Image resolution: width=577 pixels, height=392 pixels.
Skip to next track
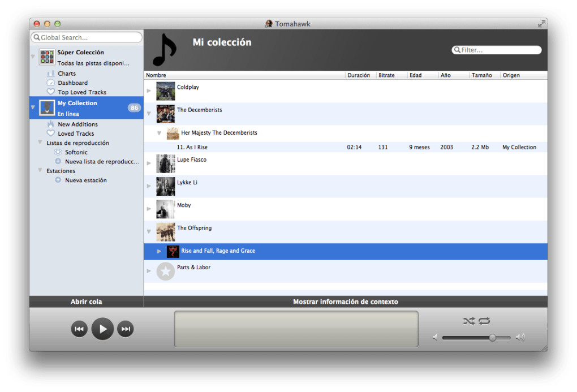(126, 329)
